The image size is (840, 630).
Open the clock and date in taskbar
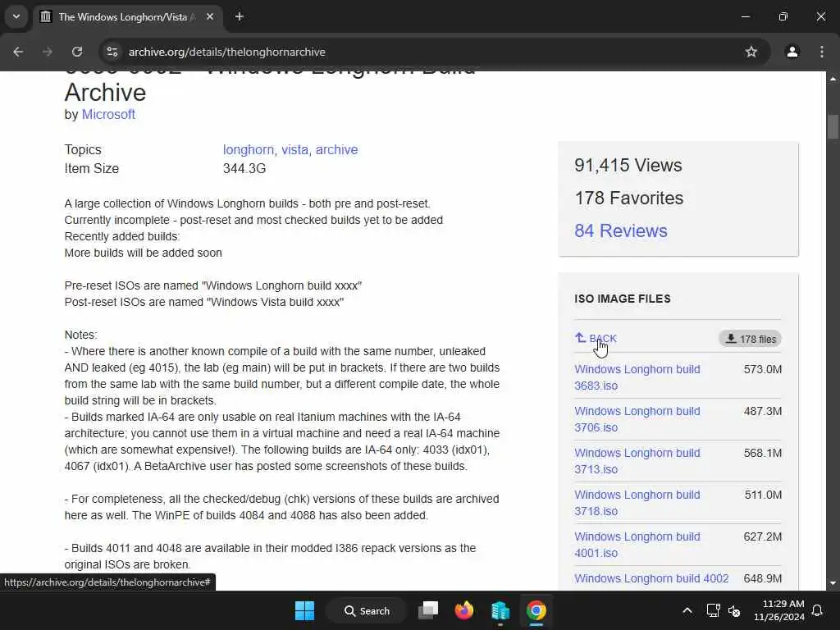click(x=779, y=610)
